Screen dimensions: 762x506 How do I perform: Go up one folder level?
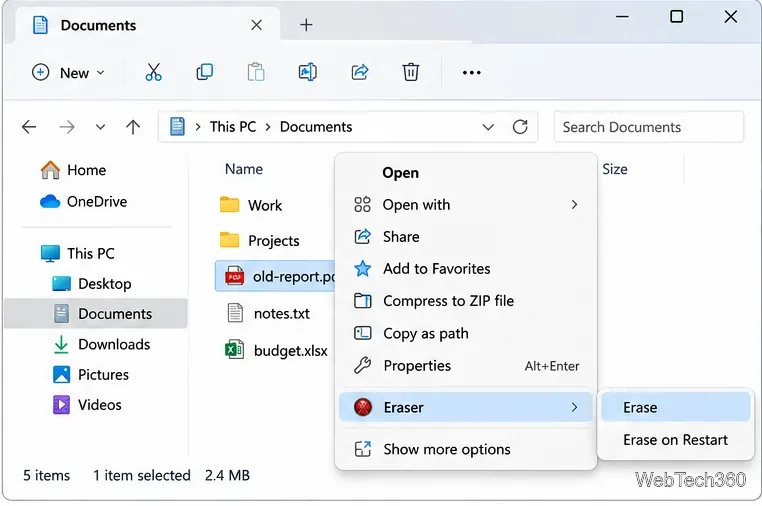coord(133,127)
